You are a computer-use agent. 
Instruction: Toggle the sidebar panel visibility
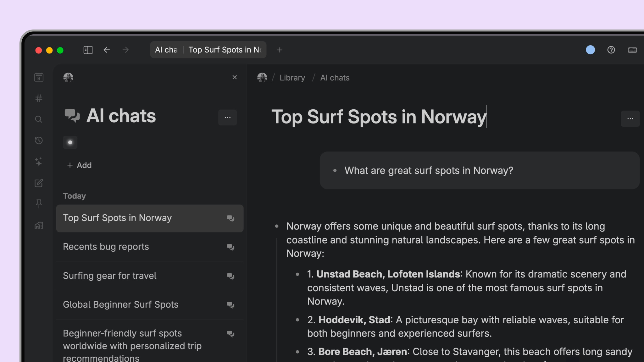coord(88,50)
